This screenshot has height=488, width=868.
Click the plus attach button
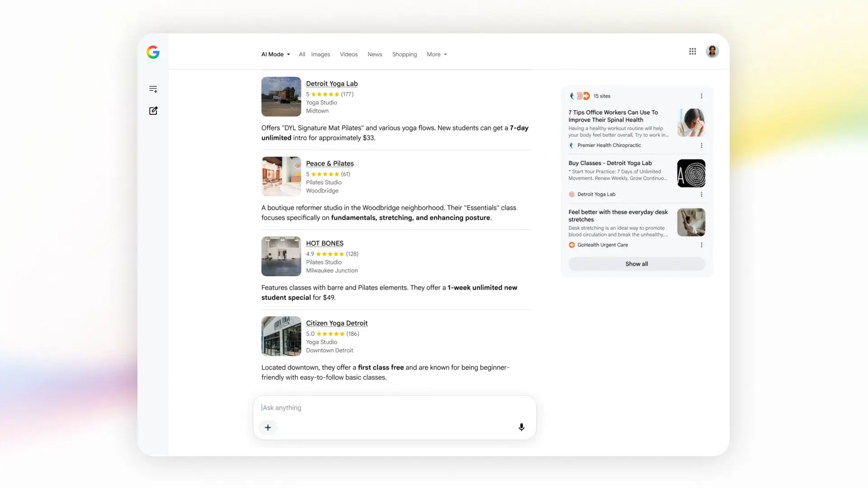268,427
